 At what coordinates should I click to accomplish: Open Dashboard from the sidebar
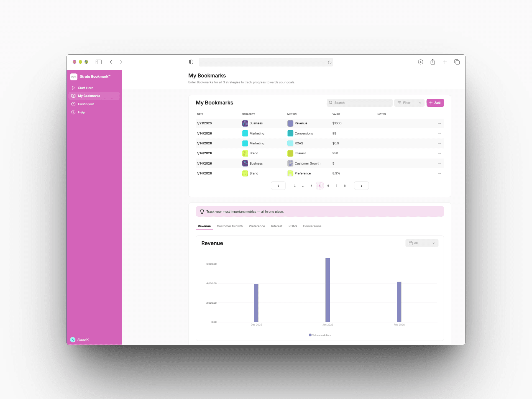pyautogui.click(x=86, y=104)
